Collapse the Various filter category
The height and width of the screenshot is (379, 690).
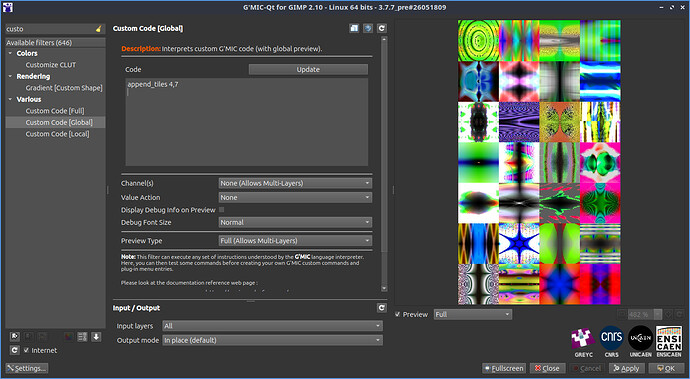click(11, 99)
